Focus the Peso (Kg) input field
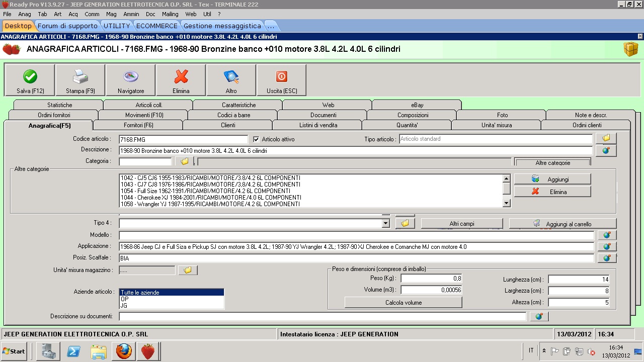Viewport: 644px width, 362px height. [x=431, y=279]
